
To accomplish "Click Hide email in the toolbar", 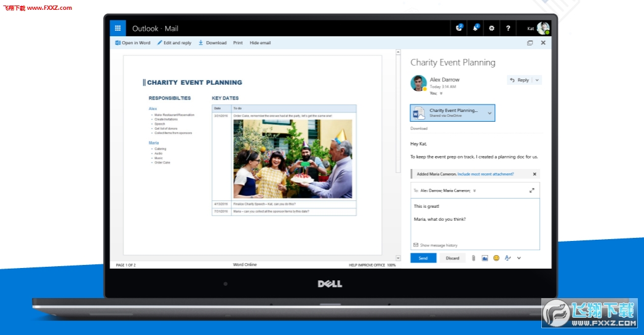I will tap(260, 42).
